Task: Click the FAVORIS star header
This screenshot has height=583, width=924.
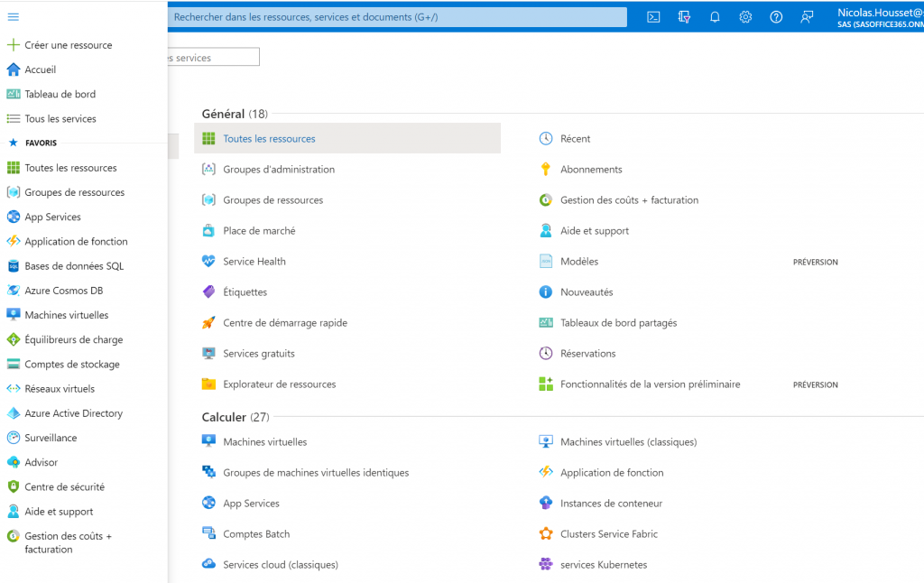Action: (x=13, y=143)
